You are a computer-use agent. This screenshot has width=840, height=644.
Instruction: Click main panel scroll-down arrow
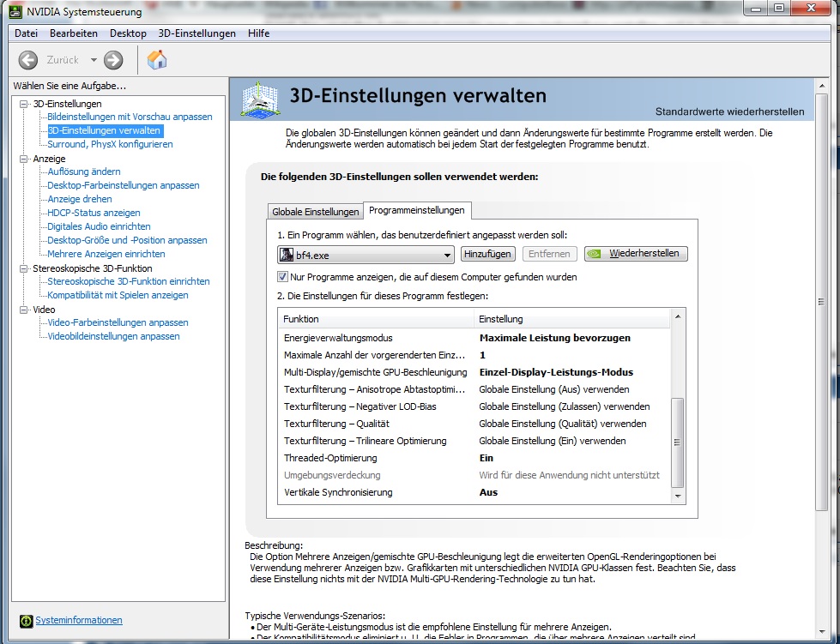(821, 632)
